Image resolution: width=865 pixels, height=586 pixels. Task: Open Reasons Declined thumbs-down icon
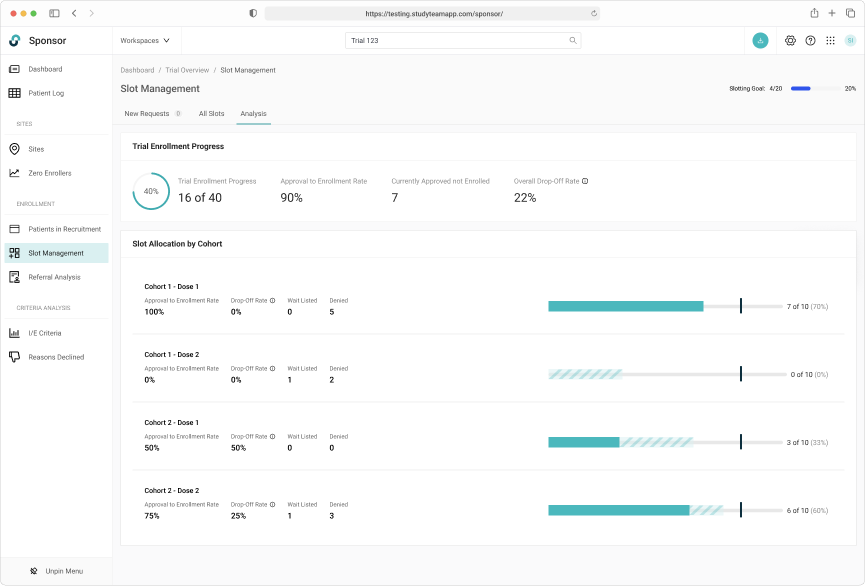pyautogui.click(x=15, y=357)
